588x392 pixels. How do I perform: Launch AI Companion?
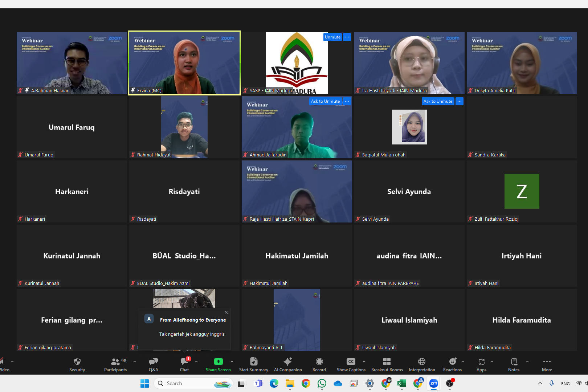(x=287, y=364)
